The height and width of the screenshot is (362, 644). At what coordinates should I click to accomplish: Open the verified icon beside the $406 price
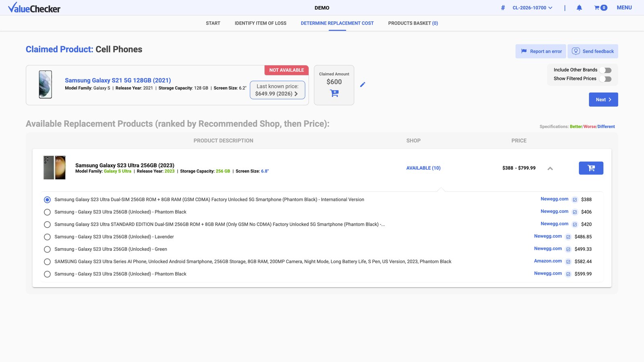click(x=575, y=212)
